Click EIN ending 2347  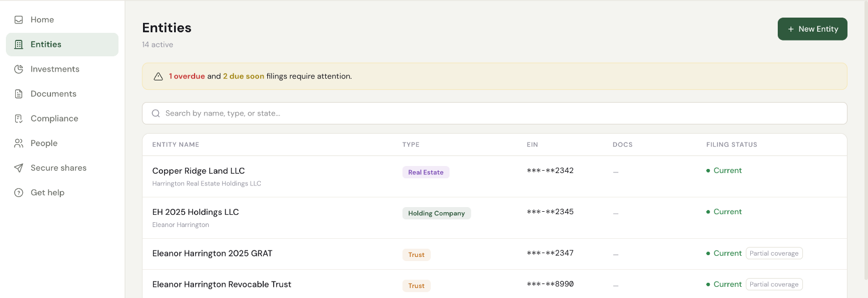coord(550,253)
